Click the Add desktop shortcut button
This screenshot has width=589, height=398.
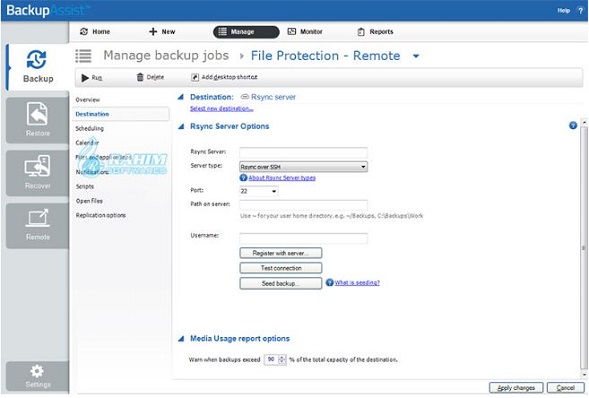point(224,77)
